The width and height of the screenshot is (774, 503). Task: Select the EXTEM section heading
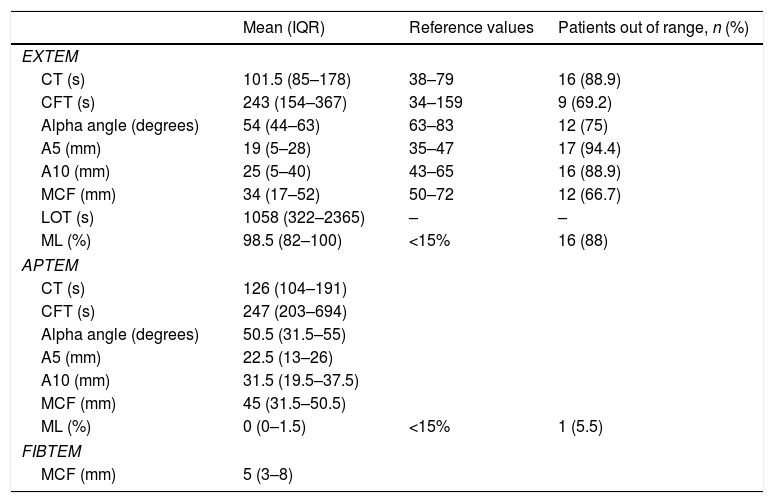48,55
